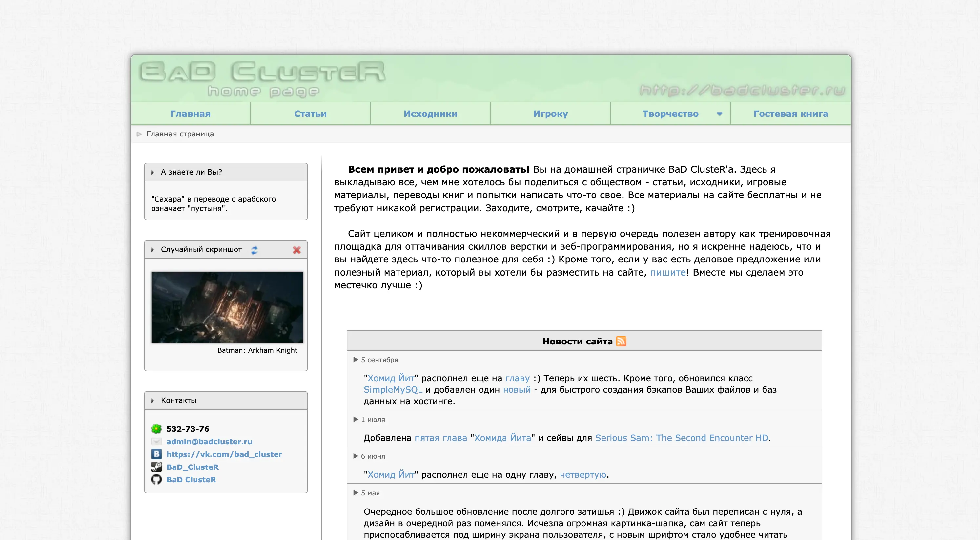Viewport: 980px width, 540px height.
Task: Open the Главная menu item
Action: 190,114
